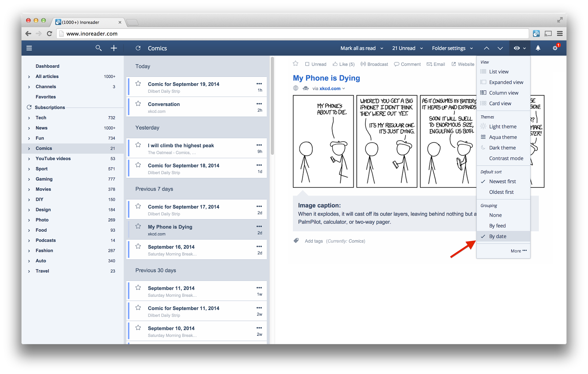Click the tag icon to add tags

[x=296, y=241]
